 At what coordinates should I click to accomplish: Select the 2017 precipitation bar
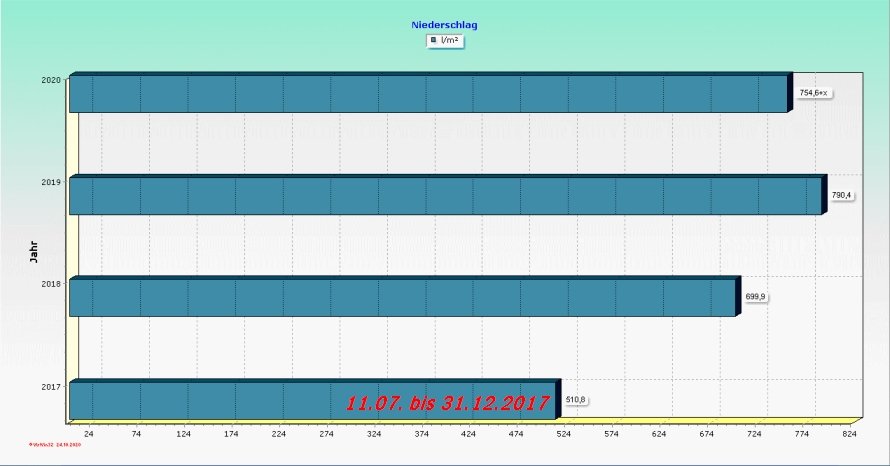click(x=200, y=399)
